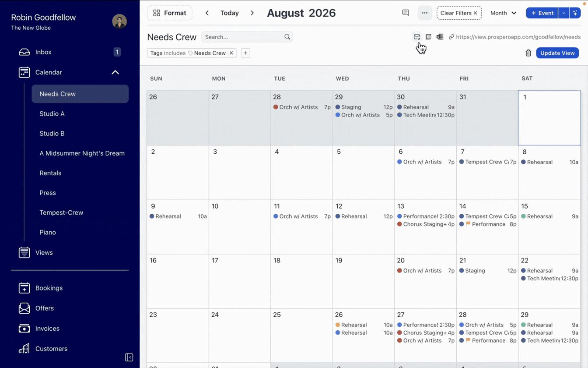Click the search magnifier icon
588x368 pixels.
click(287, 37)
